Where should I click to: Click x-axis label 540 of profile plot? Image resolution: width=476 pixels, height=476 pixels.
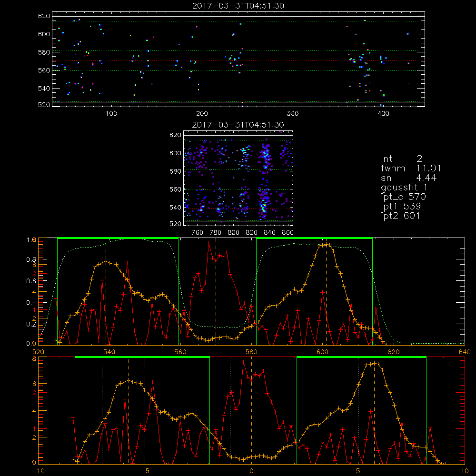point(109,352)
